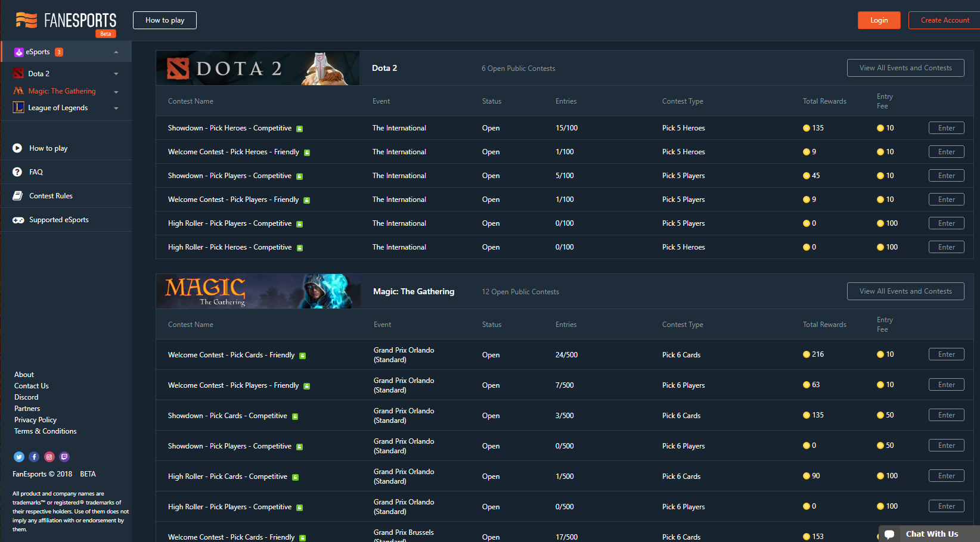
Task: Click the Magic The Gathering banner image
Action: (x=258, y=291)
